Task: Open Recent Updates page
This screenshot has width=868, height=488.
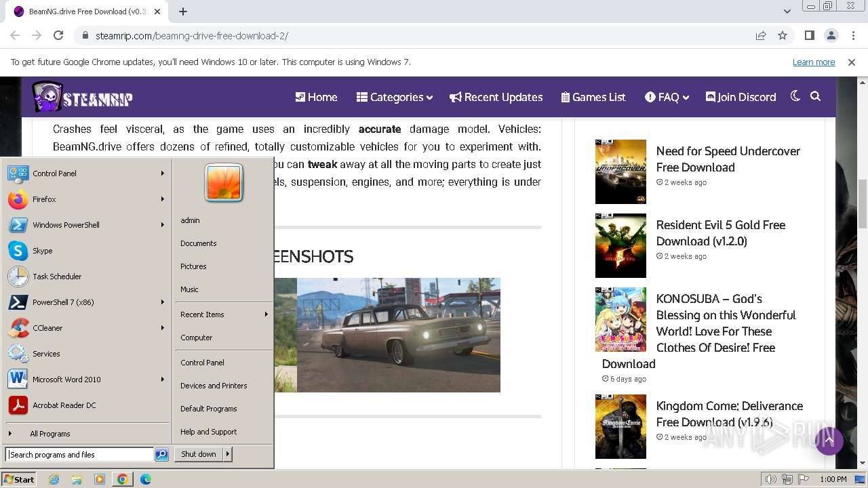Action: click(x=496, y=97)
